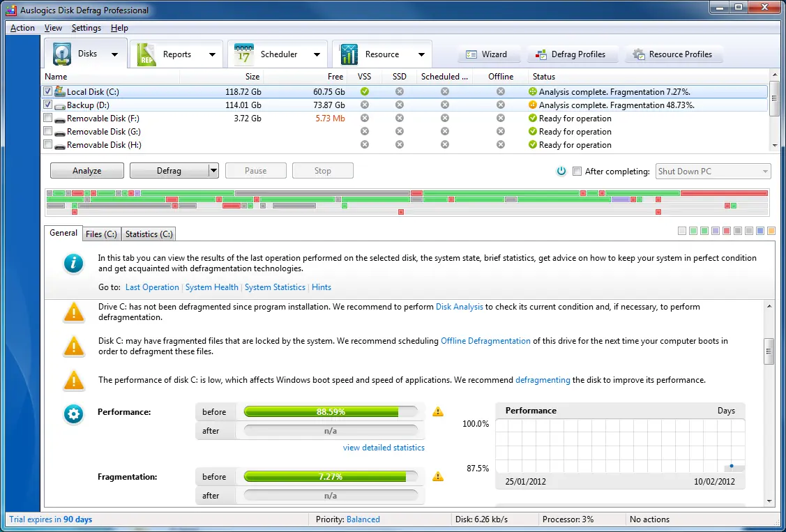The width and height of the screenshot is (786, 532).
Task: Check the Removable Disk (G:) checkbox
Action: 47,131
